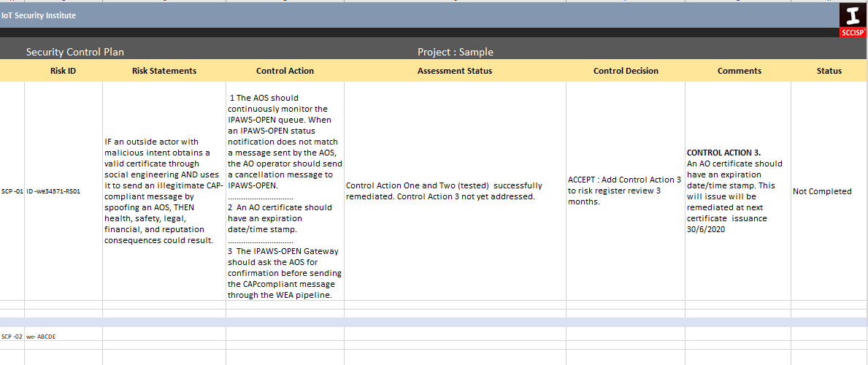
Task: Select the ID -we34571-RS01 cell
Action: [x=64, y=191]
